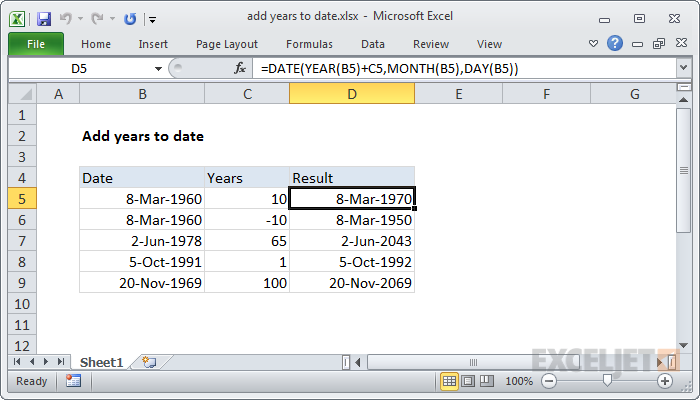Click the macro recording icon in status bar
700x400 pixels.
pos(73,381)
